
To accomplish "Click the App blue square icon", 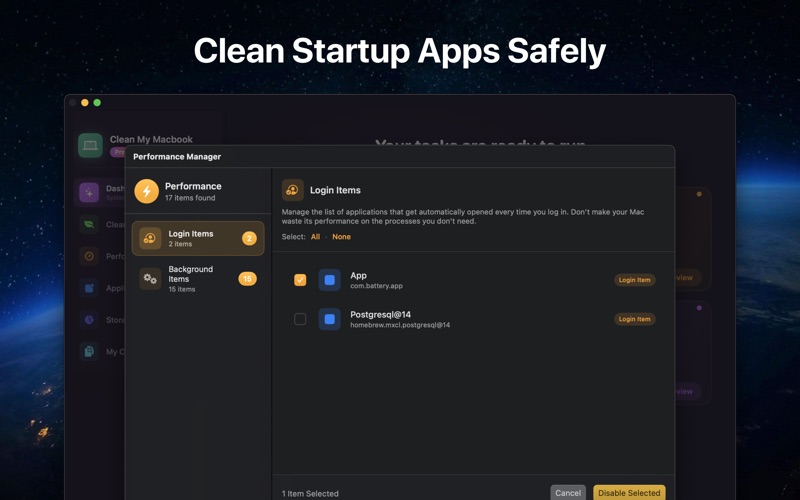I will click(x=330, y=280).
